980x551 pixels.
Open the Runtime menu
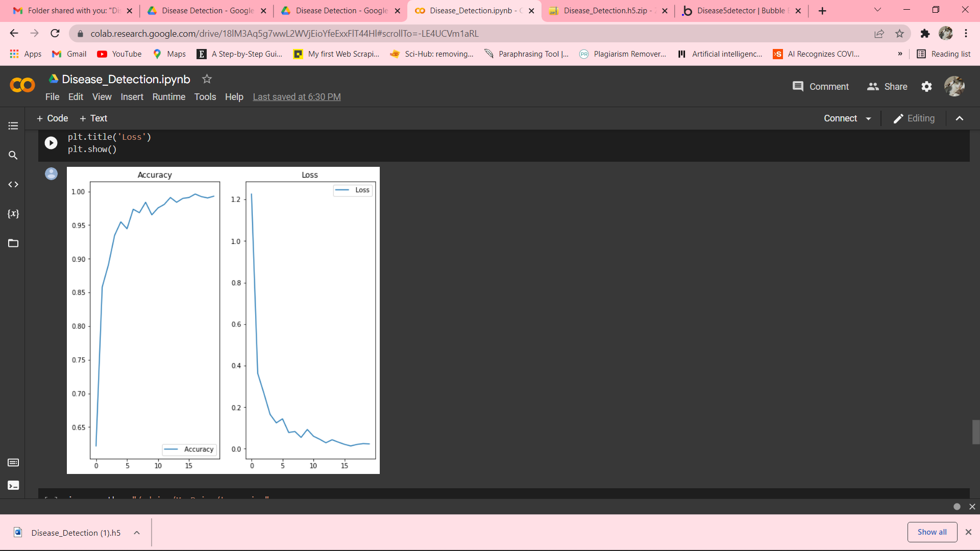(168, 97)
